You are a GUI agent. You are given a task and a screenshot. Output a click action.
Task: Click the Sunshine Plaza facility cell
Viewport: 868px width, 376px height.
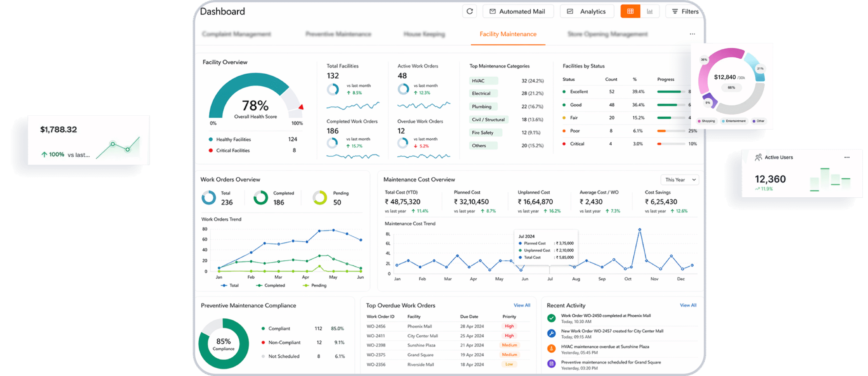tap(421, 345)
